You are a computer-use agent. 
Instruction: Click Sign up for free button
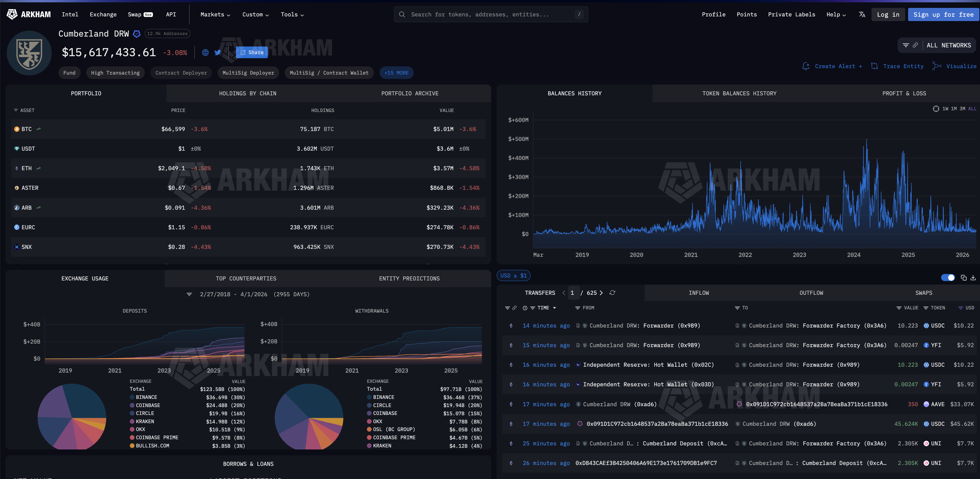coord(943,14)
